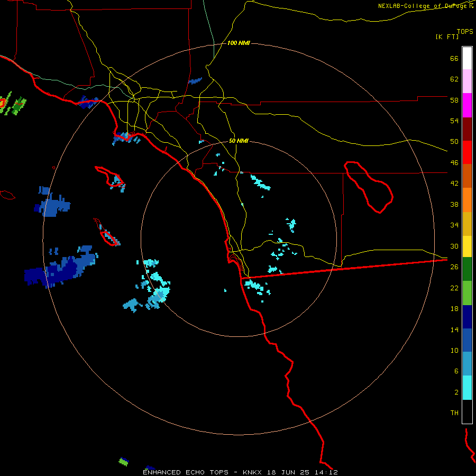The width and height of the screenshot is (476, 476).
Task: Click the [K FT] units label
Action: tap(447, 36)
